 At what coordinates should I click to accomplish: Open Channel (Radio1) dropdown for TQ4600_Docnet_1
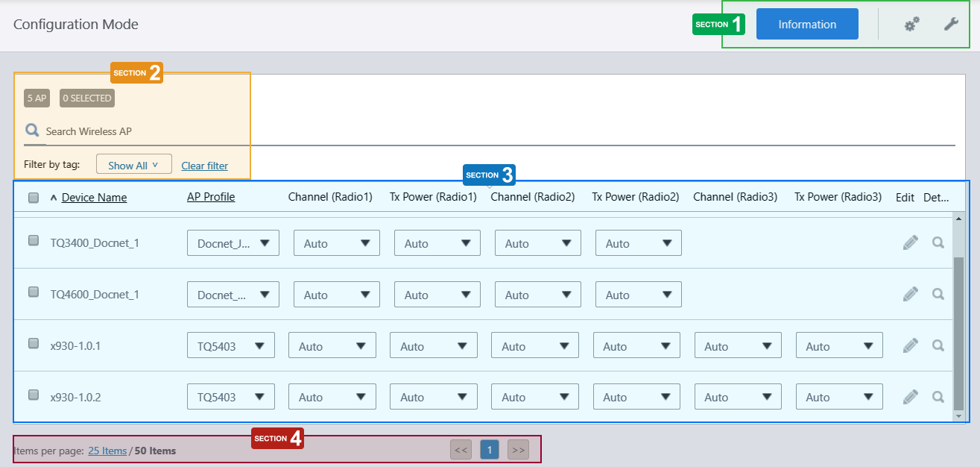coord(336,295)
